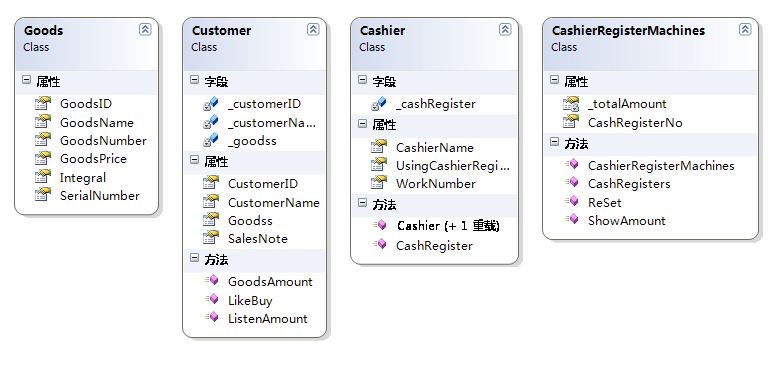Click the ReSet method icon
This screenshot has height=376, width=783.
point(571,201)
